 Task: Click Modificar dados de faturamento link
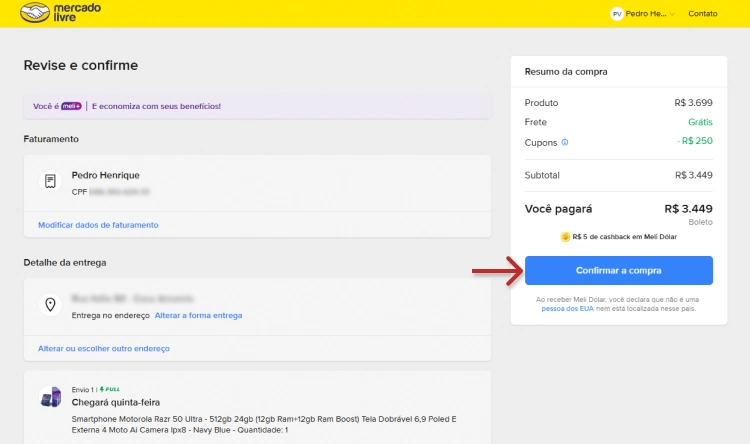pos(98,225)
